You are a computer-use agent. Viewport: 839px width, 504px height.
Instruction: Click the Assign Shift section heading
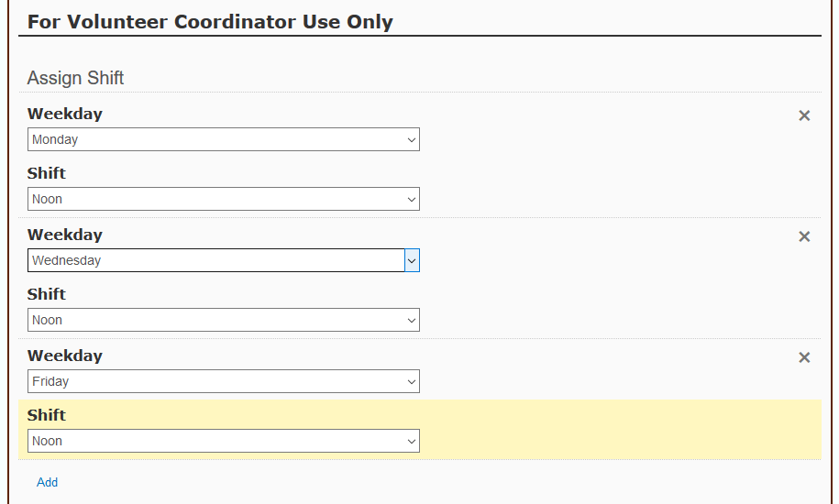[x=75, y=78]
